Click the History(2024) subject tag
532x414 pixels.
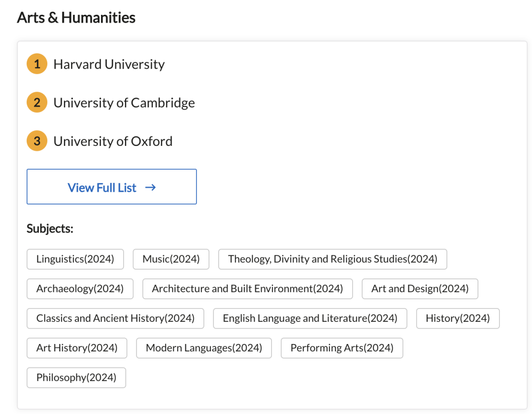(458, 318)
